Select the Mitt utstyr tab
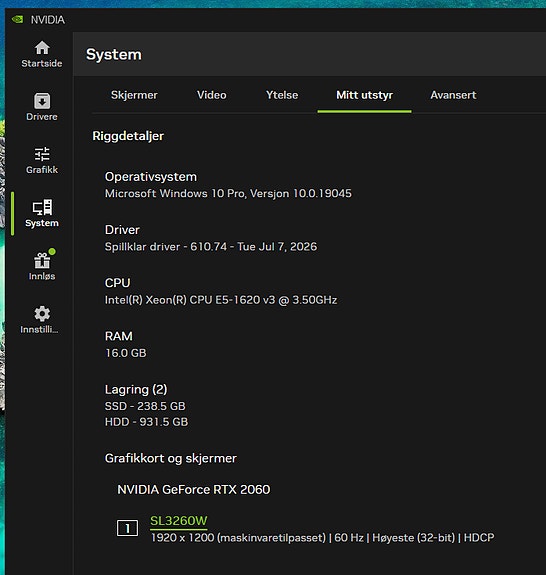Screen dimensions: 546x575 coord(364,95)
